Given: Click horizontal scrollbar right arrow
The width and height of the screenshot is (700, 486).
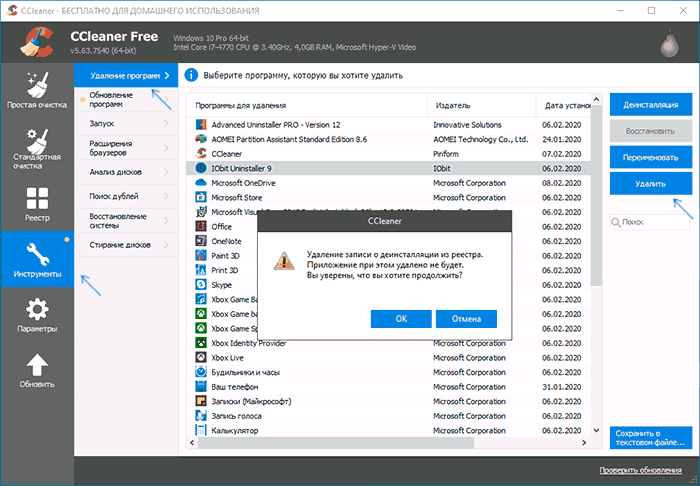Looking at the screenshot, I should (x=584, y=443).
